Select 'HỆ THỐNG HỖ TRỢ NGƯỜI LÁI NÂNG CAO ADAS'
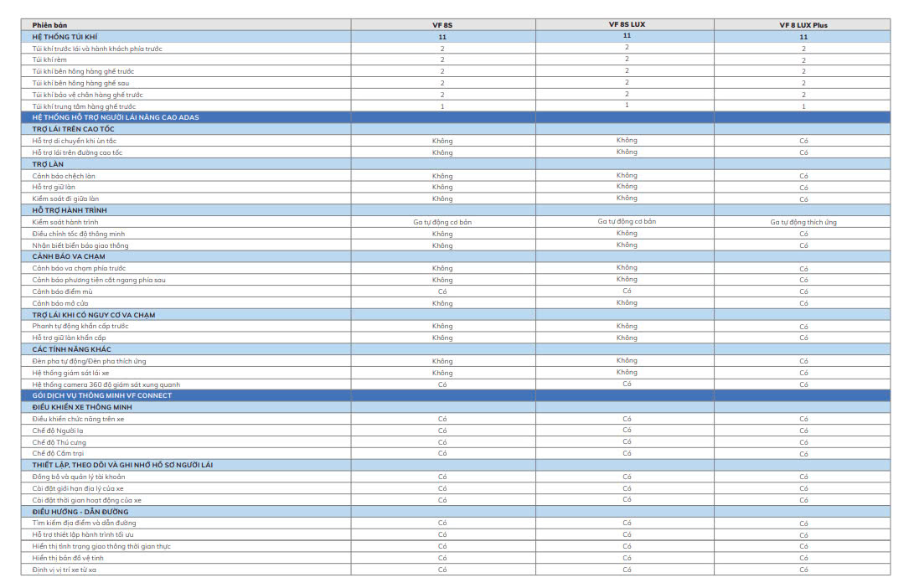The width and height of the screenshot is (909, 588). [x=116, y=117]
